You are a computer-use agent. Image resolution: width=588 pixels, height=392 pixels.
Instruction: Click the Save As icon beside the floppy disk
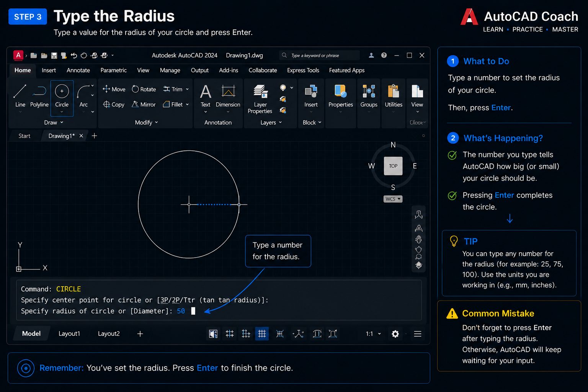tap(64, 56)
